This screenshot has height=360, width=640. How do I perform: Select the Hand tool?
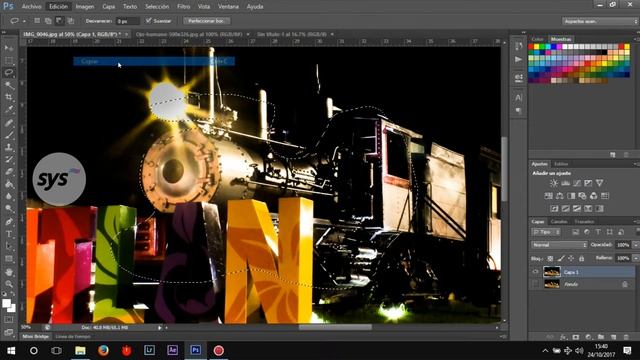[9, 272]
